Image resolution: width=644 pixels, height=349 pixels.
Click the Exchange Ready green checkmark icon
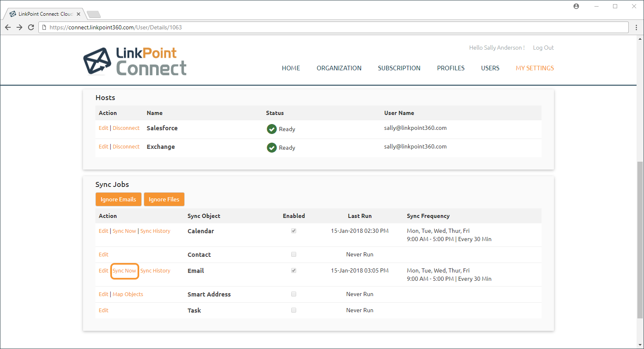click(x=272, y=148)
